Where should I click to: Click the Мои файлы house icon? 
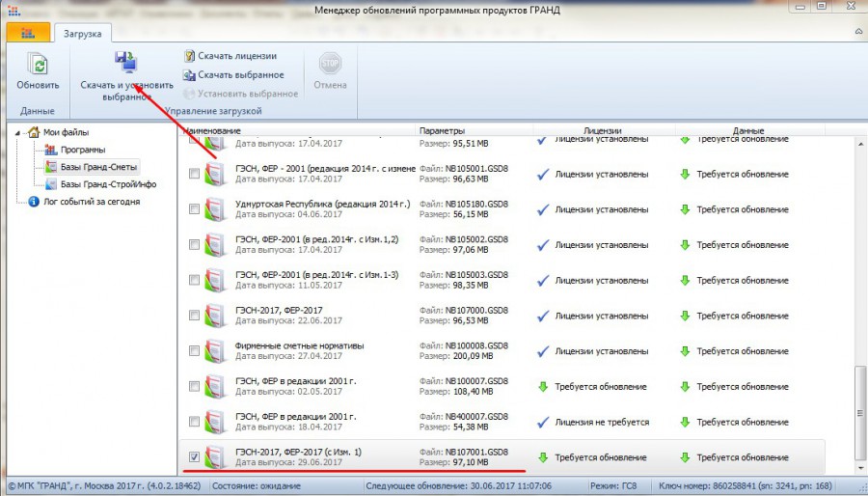click(34, 132)
